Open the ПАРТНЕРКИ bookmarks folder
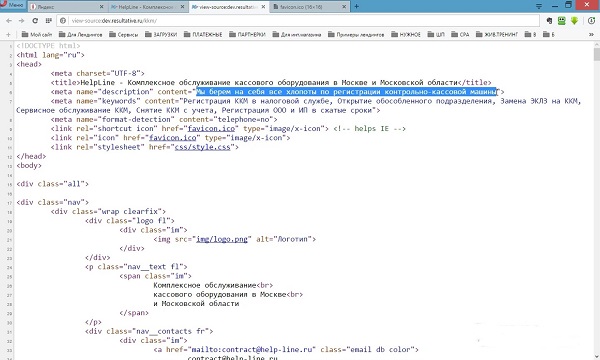This screenshot has height=360, width=600. (x=248, y=34)
